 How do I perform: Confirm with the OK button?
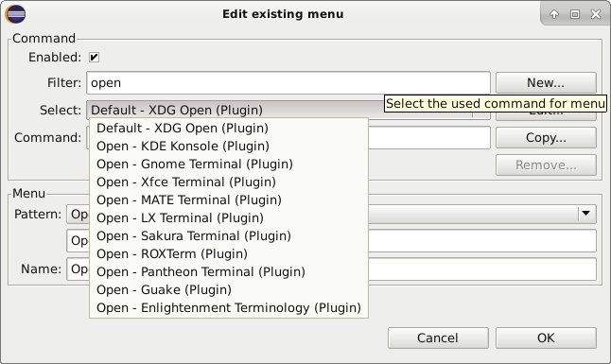tap(546, 338)
